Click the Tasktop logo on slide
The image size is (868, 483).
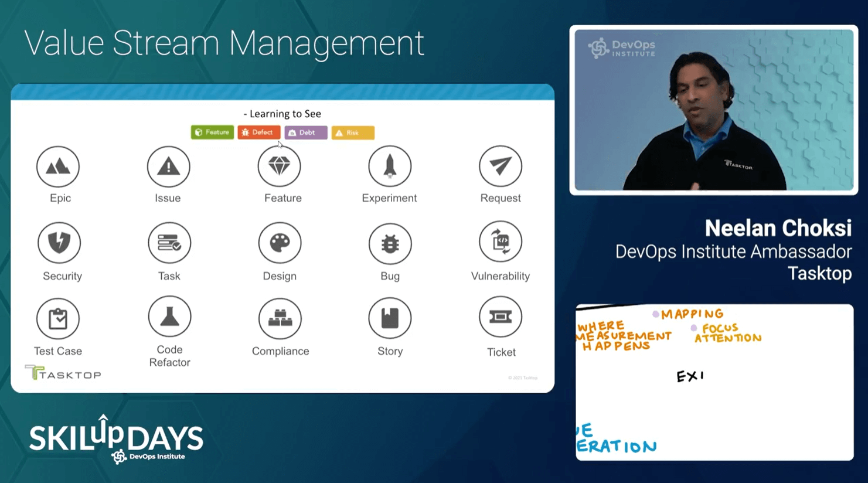[63, 373]
